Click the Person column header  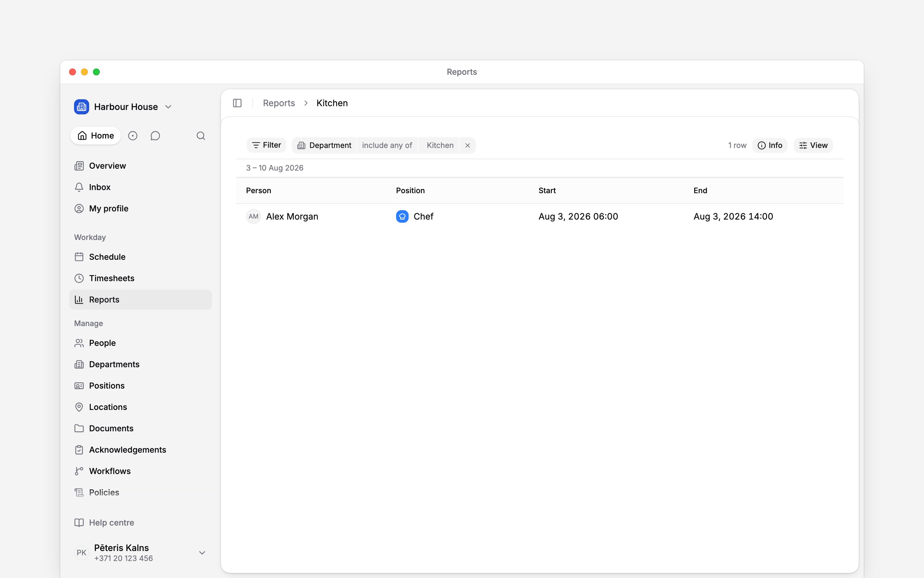(259, 190)
